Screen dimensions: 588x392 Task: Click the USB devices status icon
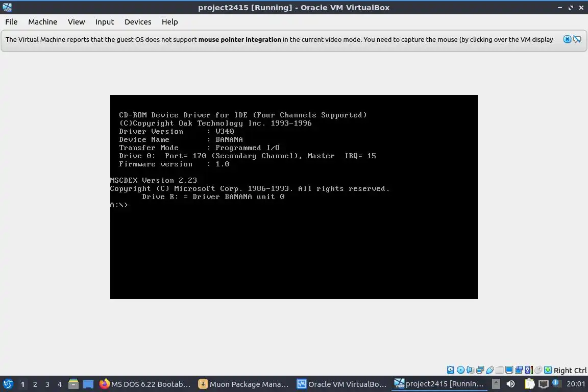(x=490, y=370)
